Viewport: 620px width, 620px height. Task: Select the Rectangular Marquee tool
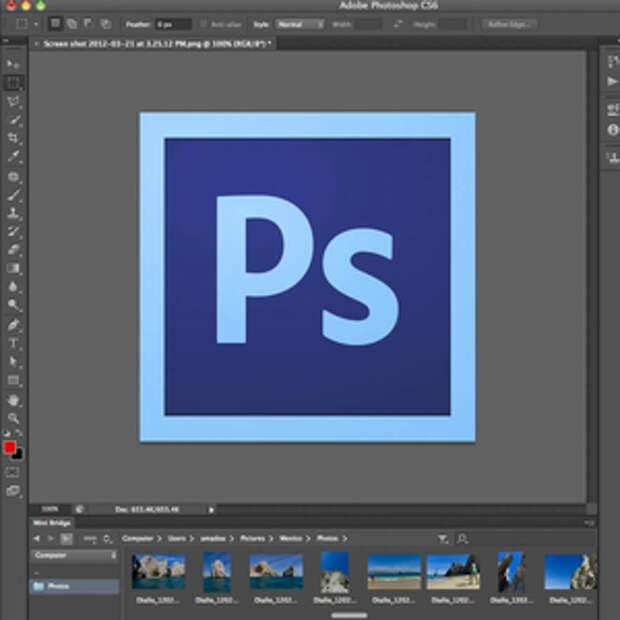(13, 83)
